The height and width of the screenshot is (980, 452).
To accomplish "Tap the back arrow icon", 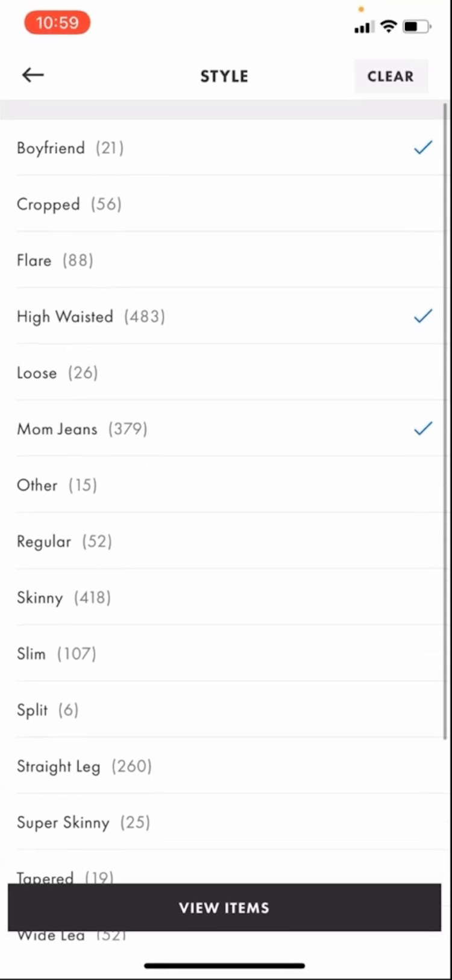I will (x=33, y=75).
